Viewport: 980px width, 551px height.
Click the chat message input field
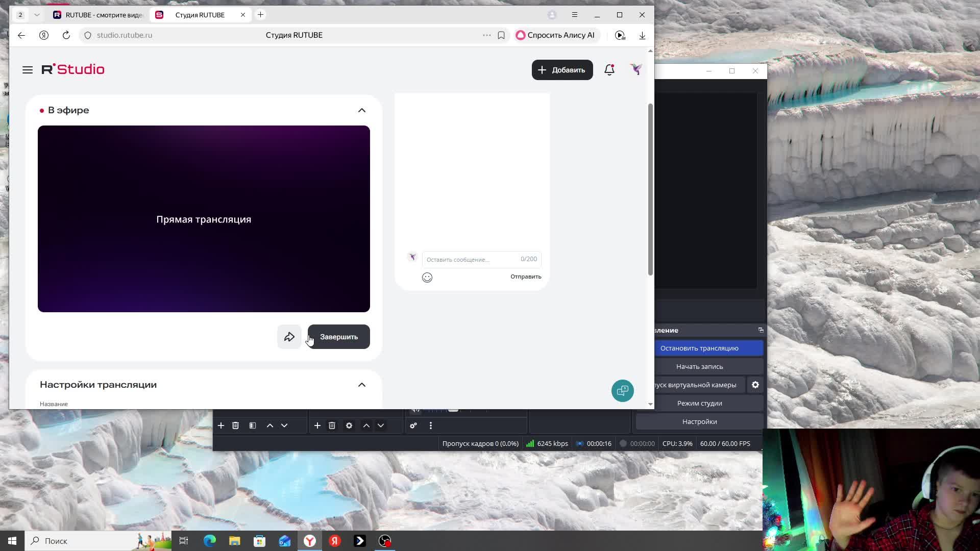point(470,260)
